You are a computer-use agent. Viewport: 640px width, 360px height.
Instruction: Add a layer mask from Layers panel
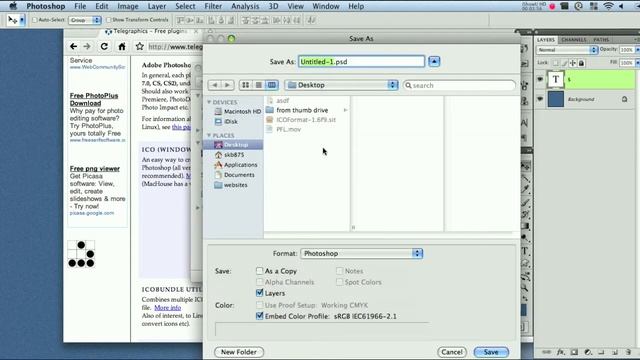(574, 352)
